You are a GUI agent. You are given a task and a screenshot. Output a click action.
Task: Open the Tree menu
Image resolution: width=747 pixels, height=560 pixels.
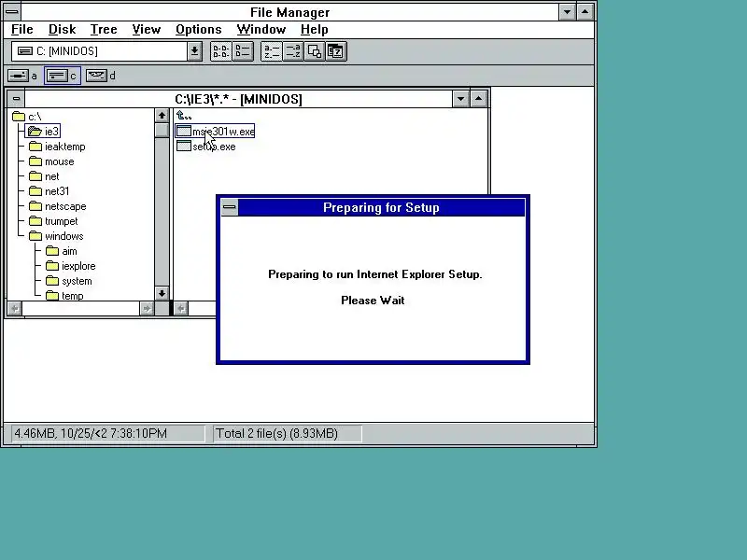[104, 30]
